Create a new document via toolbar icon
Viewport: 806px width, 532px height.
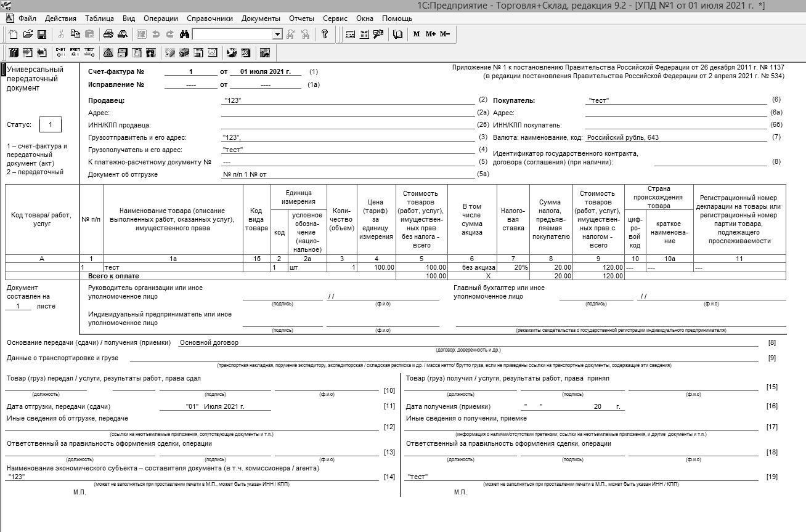(14, 34)
